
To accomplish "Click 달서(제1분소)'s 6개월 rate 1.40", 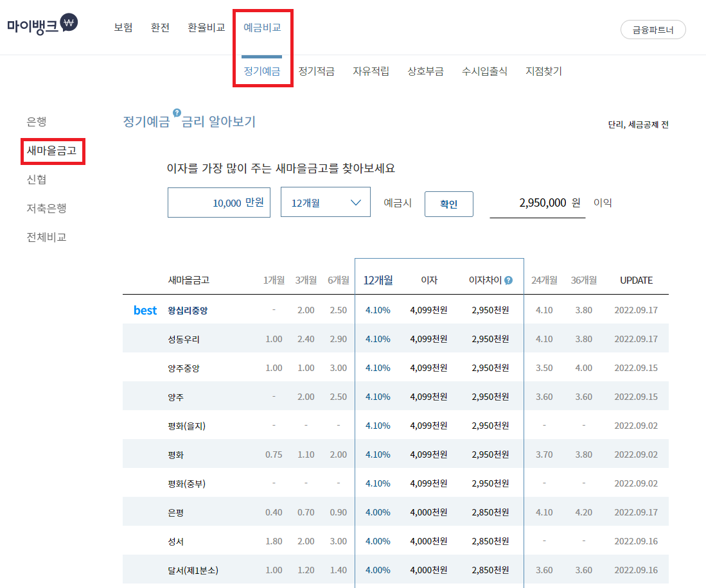I will (x=339, y=570).
